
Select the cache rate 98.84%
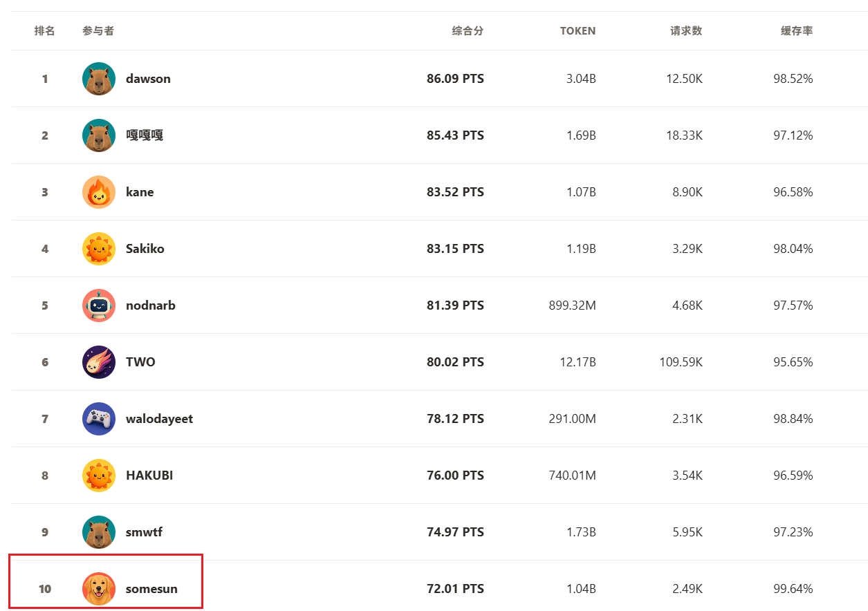click(x=793, y=419)
